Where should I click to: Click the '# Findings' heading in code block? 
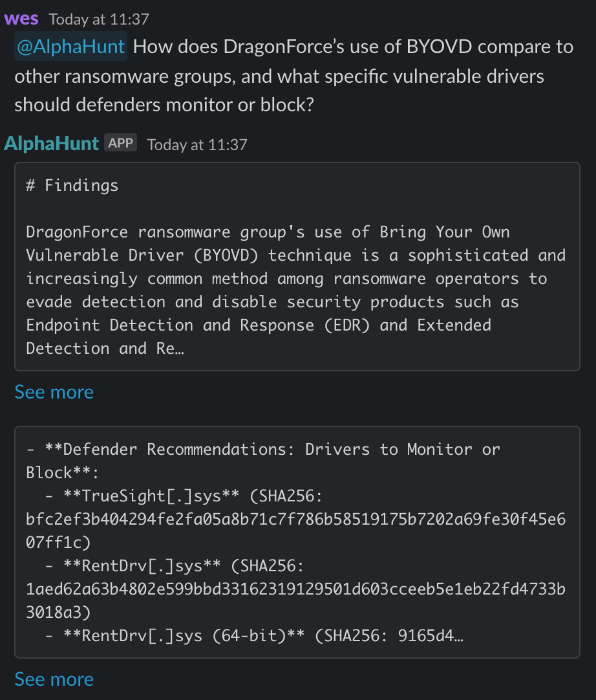point(72,185)
